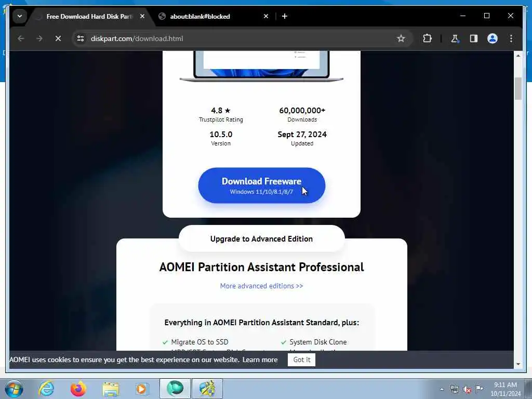Open Windows Explorer folder icon
The image size is (532, 399).
(111, 389)
